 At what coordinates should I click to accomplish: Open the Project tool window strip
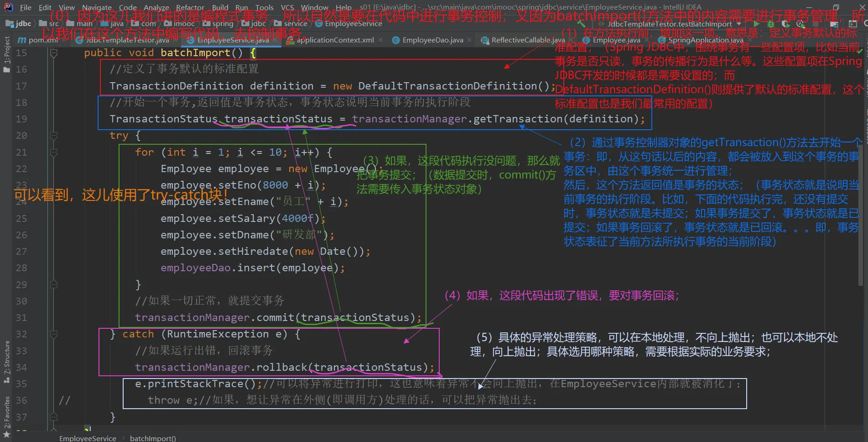coord(6,54)
